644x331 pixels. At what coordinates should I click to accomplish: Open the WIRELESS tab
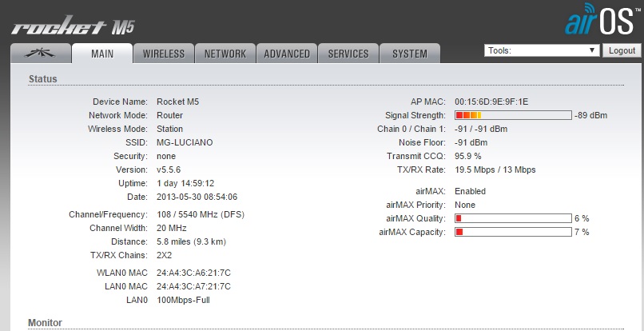point(164,54)
